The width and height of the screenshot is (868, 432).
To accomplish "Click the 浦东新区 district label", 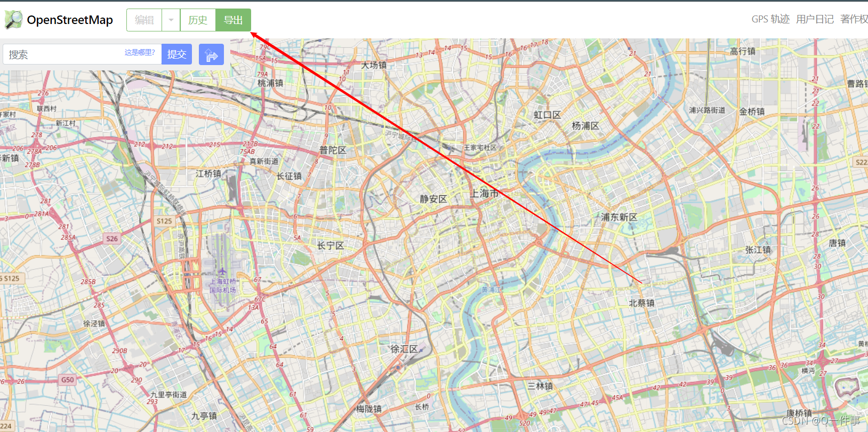I will 619,217.
